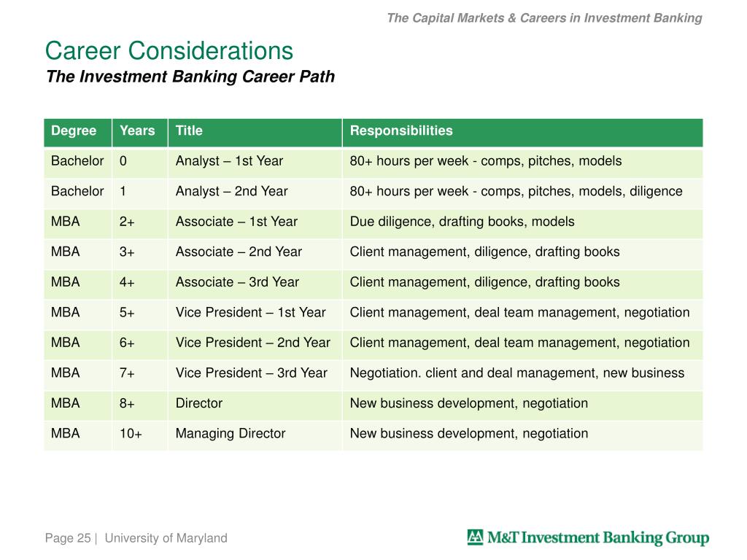The height and width of the screenshot is (560, 747).
Task: Select the Career Considerations heading
Action: 169,50
